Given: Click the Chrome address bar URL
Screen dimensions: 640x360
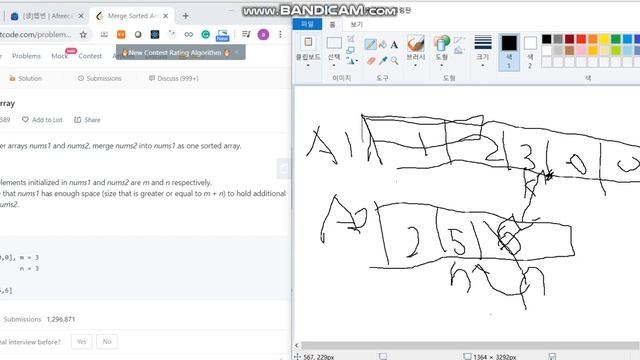Looking at the screenshot, I should coord(36,35).
